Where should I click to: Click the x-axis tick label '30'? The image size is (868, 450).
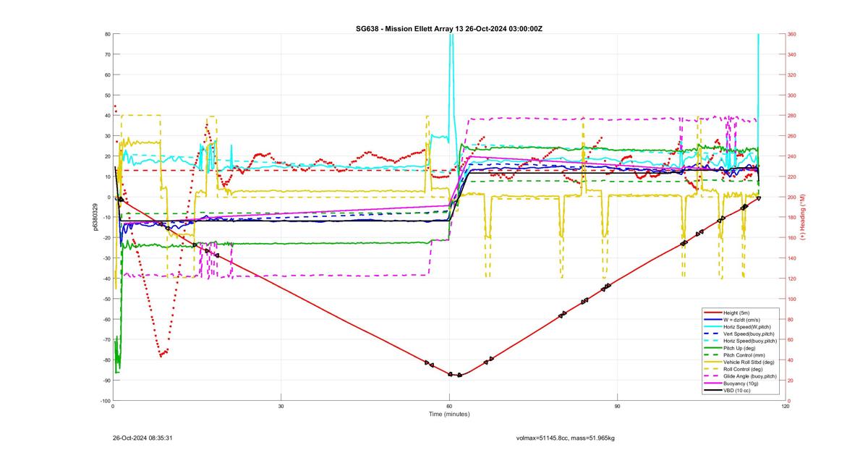pos(281,406)
